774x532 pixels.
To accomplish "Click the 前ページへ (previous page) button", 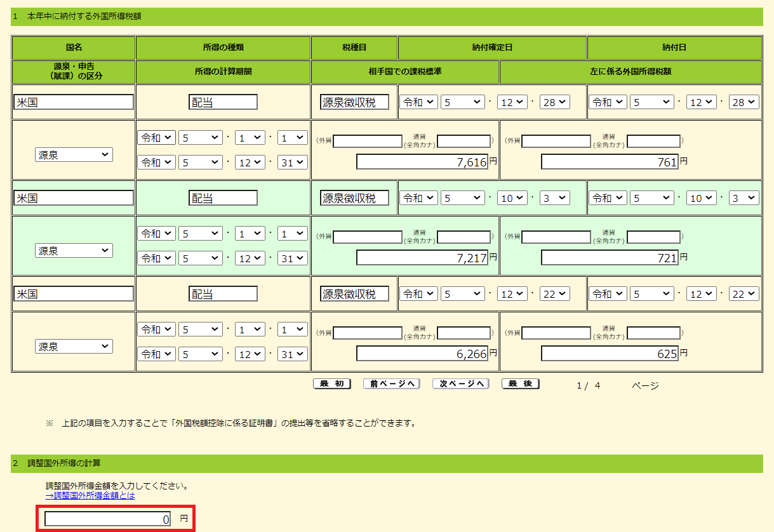I will pyautogui.click(x=391, y=383).
